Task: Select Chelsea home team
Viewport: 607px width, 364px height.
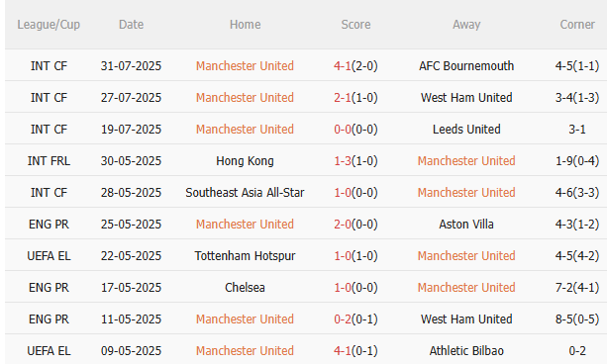Action: pyautogui.click(x=245, y=288)
